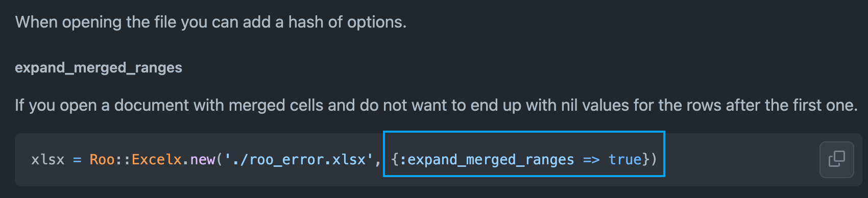
Task: Click the opening '{' of the options hash
Action: pyautogui.click(x=395, y=160)
